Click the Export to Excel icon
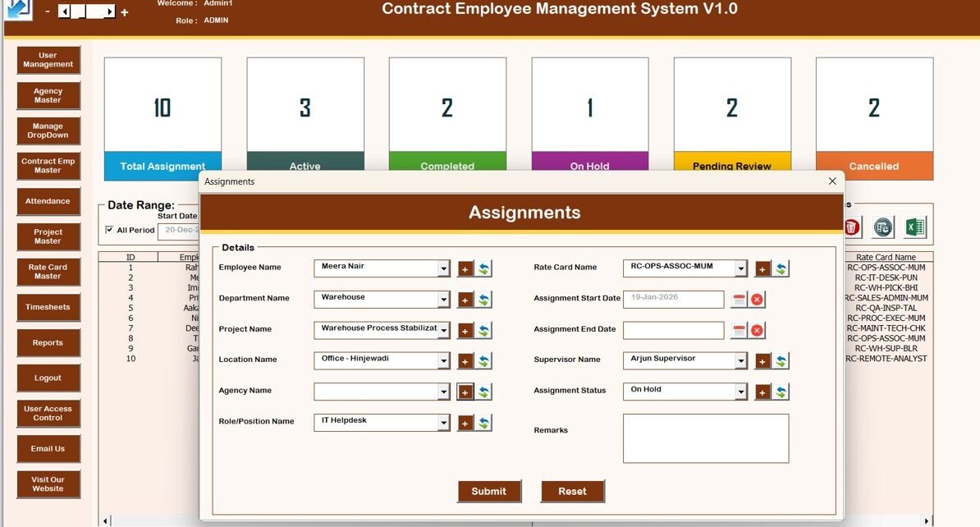 point(914,227)
